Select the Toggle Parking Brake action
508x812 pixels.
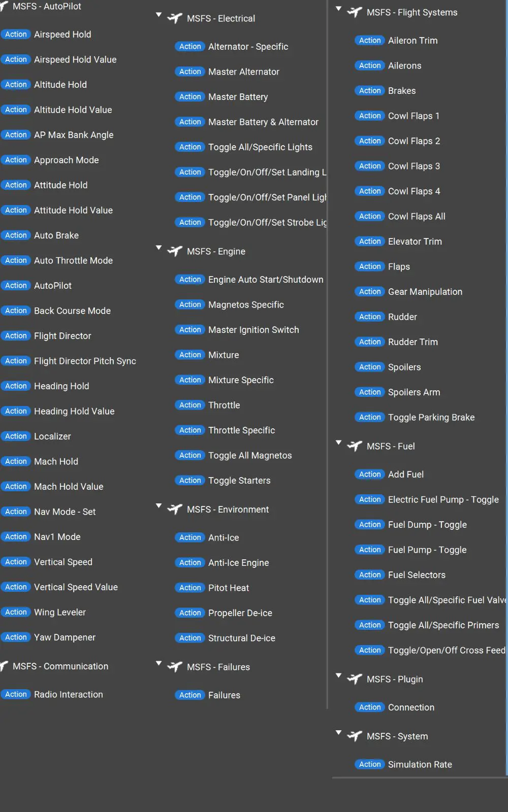(431, 418)
